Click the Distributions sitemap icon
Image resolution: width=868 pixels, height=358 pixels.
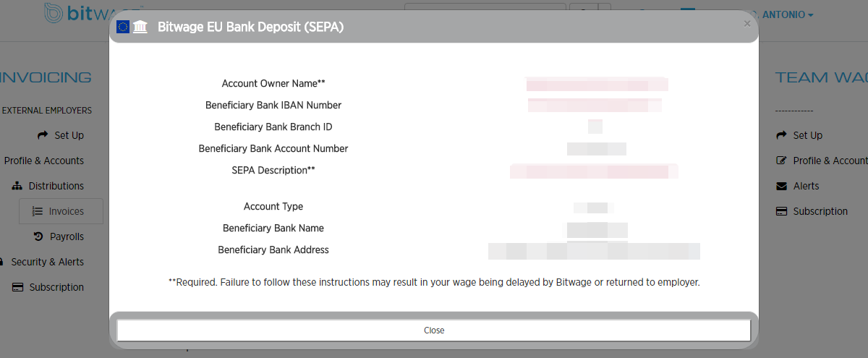point(17,186)
